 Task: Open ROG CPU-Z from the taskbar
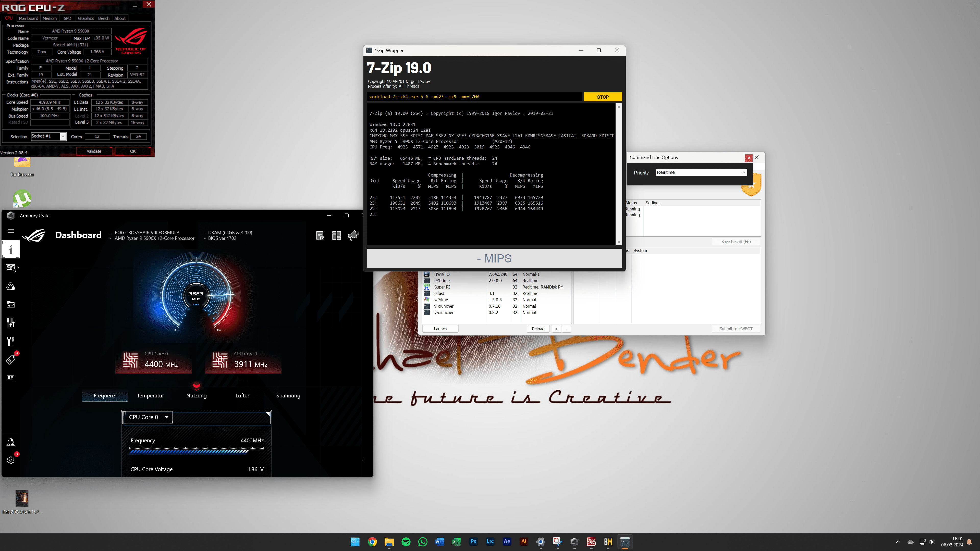591,542
